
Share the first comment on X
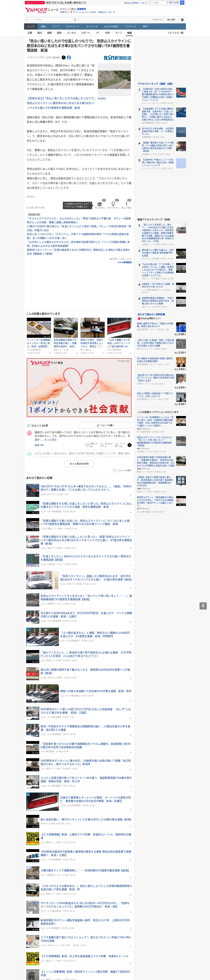130,445
